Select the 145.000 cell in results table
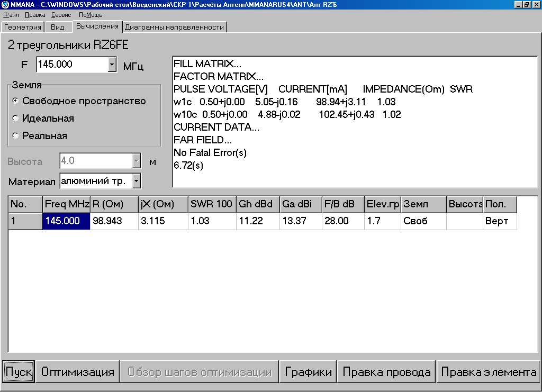This screenshot has width=542, height=392. 67,221
